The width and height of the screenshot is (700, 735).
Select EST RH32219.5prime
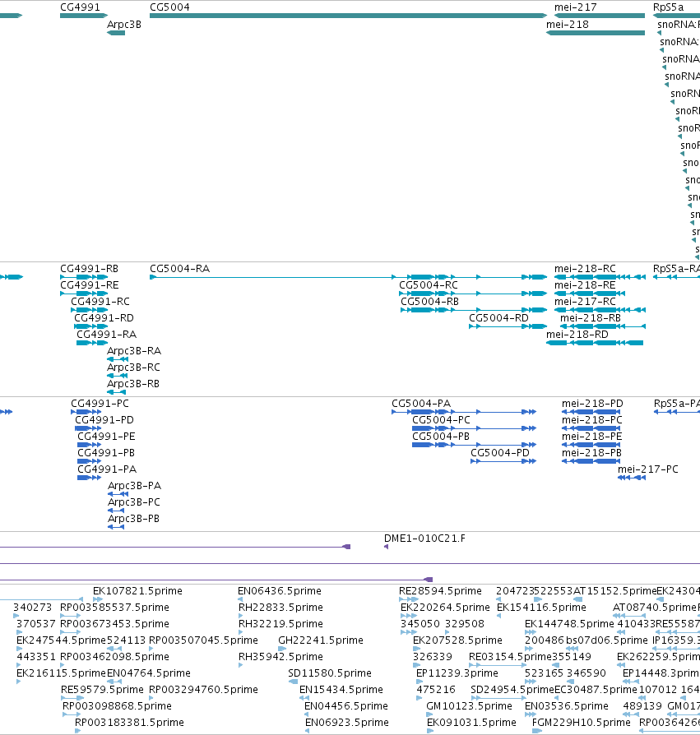pos(280,623)
